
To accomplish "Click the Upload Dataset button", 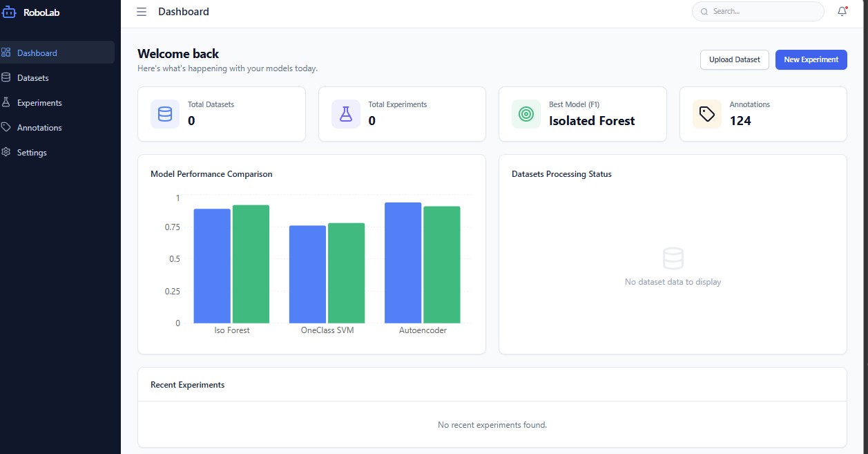I will pyautogui.click(x=735, y=59).
